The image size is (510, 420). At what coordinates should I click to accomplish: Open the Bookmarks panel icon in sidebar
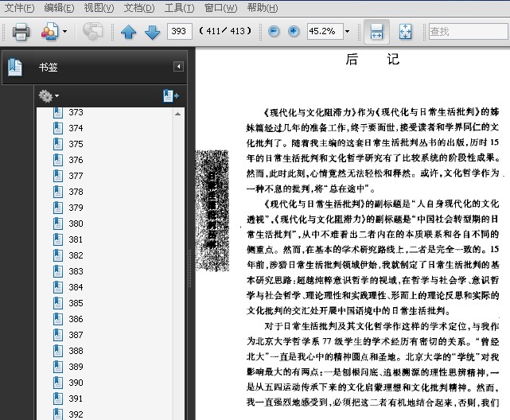tap(15, 68)
